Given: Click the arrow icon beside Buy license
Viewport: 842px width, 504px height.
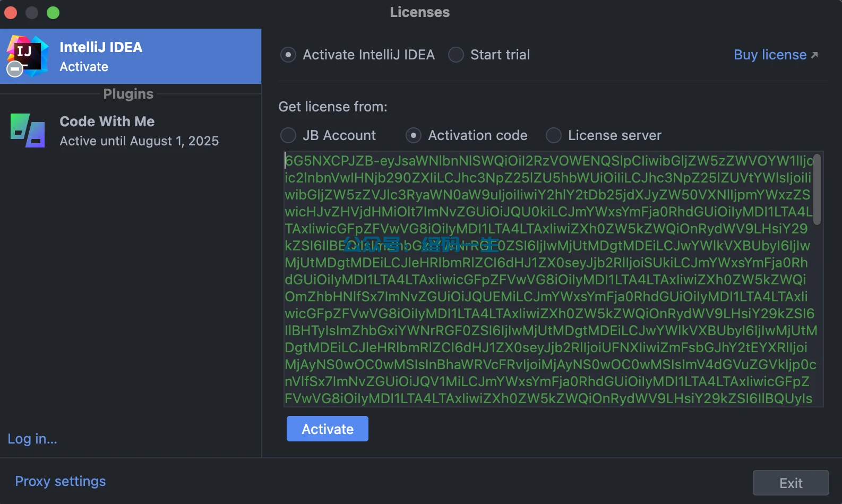Looking at the screenshot, I should (814, 55).
